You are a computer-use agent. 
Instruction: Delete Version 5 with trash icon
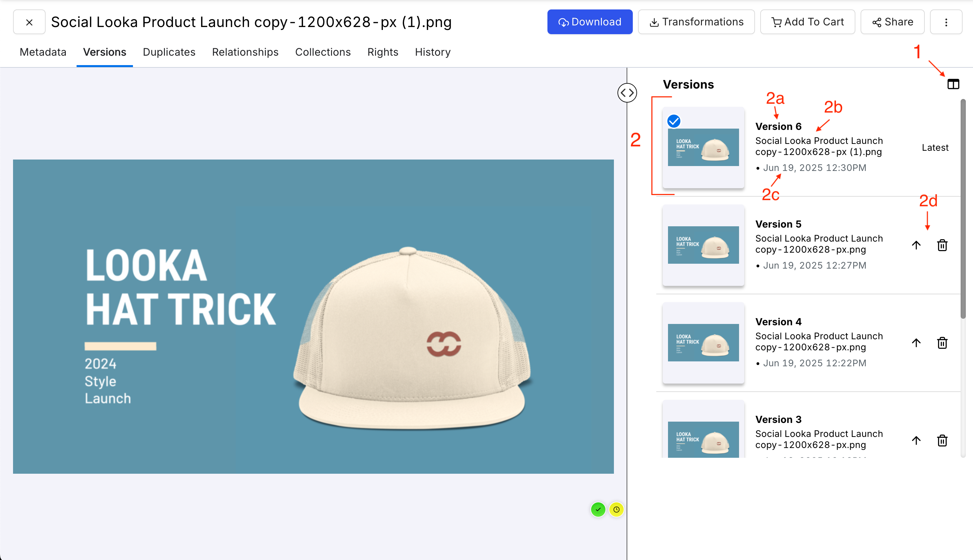(942, 245)
